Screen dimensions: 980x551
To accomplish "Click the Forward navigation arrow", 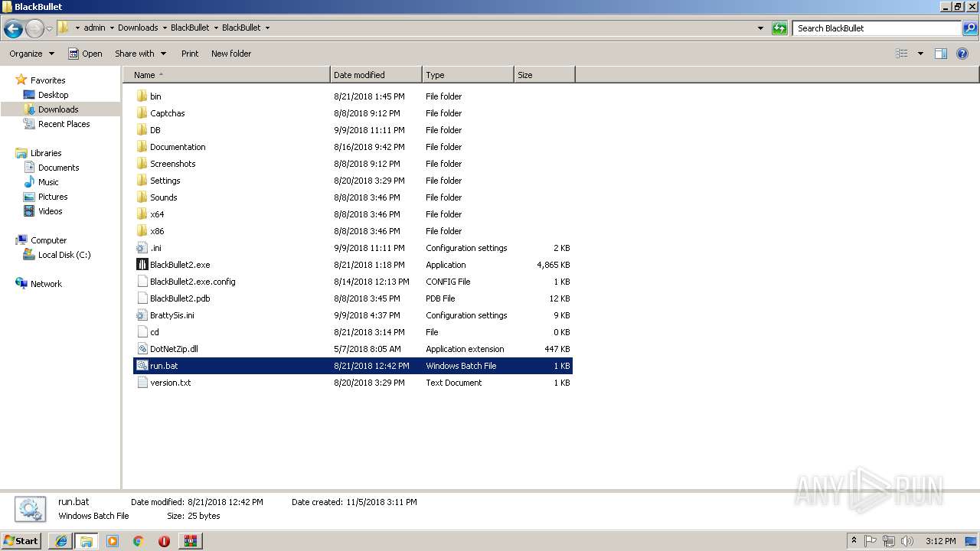I will [x=34, y=28].
